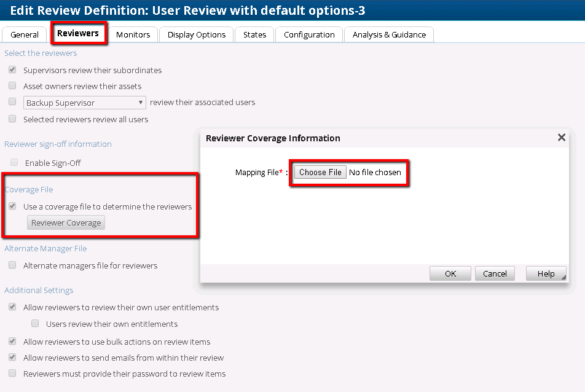Toggle Supervisors review their subordinates checkbox
Screen dimensions: 585x392
[12, 70]
